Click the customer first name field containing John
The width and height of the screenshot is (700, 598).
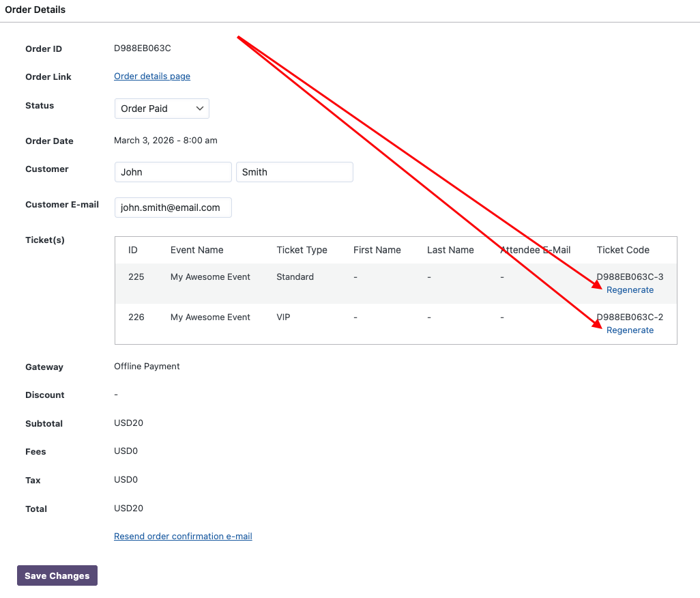[173, 172]
